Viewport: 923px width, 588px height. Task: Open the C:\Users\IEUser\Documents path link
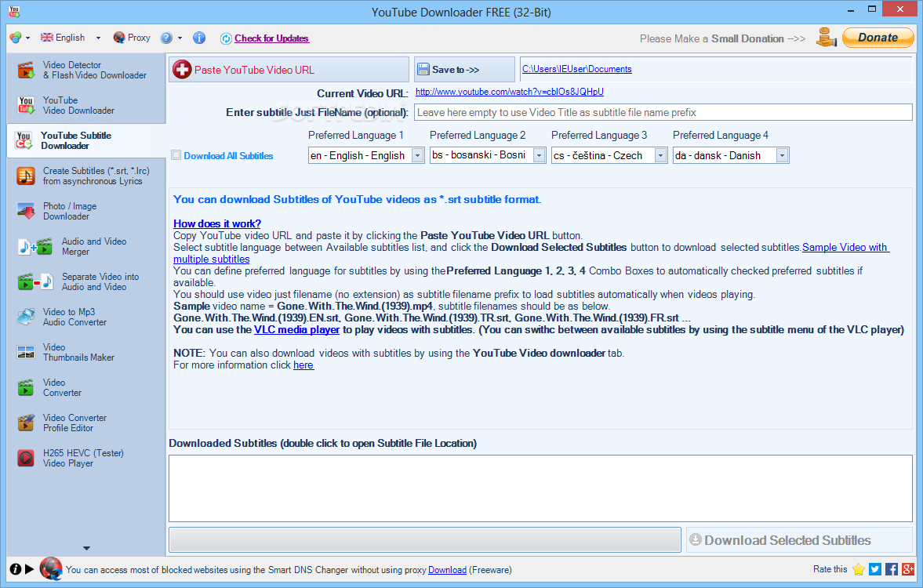pyautogui.click(x=577, y=69)
